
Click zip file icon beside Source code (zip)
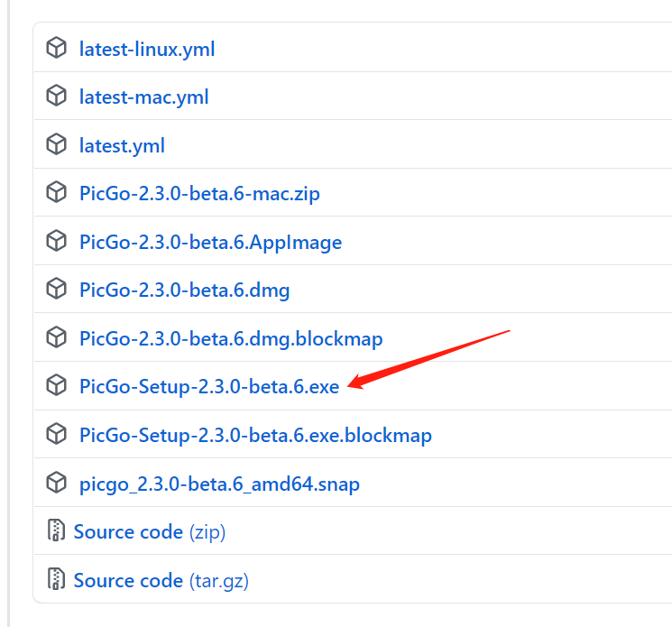(56, 531)
